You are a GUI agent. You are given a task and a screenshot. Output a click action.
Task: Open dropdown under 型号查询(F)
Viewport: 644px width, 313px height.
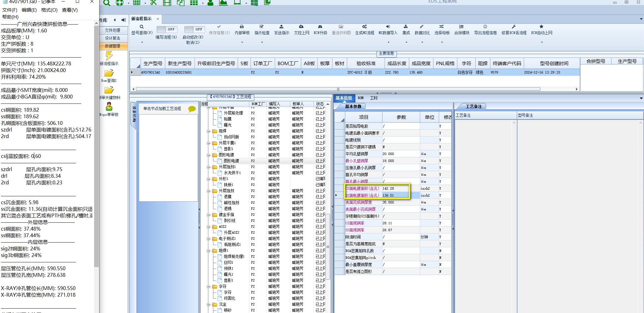tap(142, 42)
